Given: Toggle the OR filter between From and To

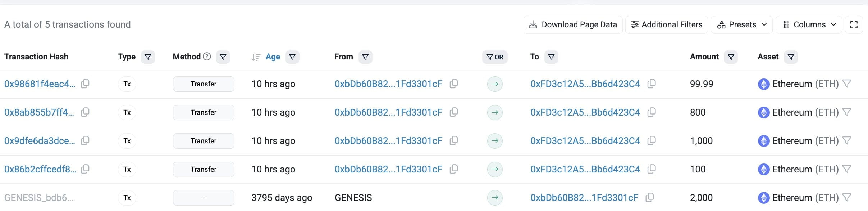Looking at the screenshot, I should (495, 57).
